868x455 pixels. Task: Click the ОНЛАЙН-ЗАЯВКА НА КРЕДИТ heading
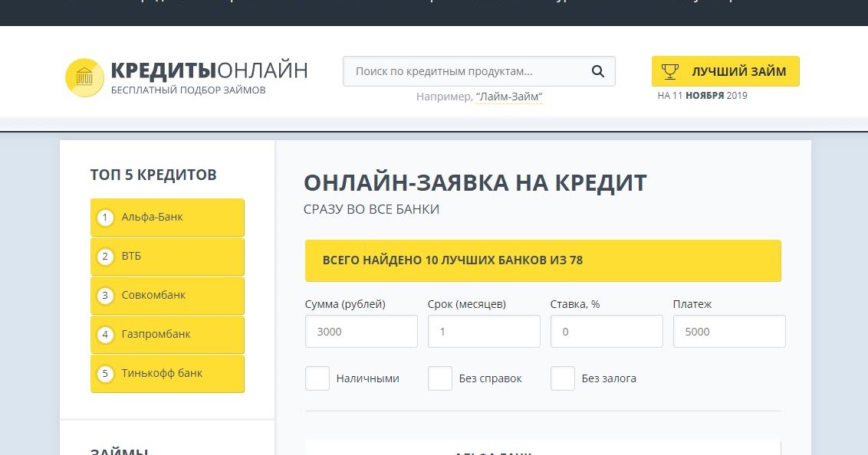(475, 183)
